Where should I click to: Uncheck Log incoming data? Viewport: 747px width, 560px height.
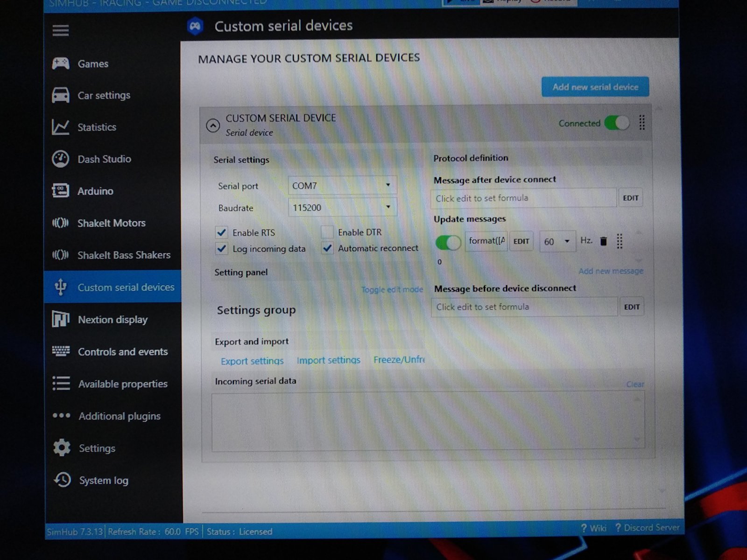coord(222,248)
